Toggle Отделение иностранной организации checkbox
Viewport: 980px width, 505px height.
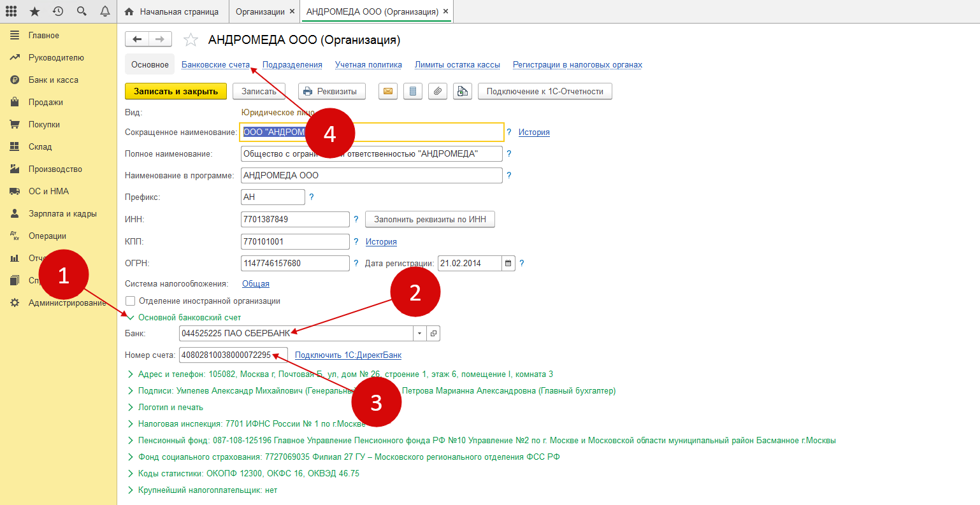131,301
